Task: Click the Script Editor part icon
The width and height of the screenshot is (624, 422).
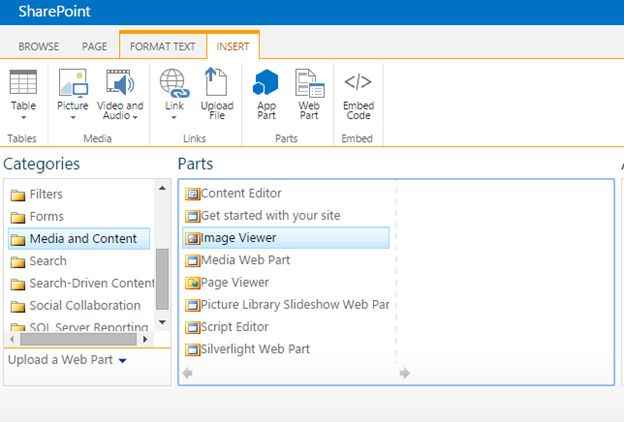Action: tap(193, 328)
